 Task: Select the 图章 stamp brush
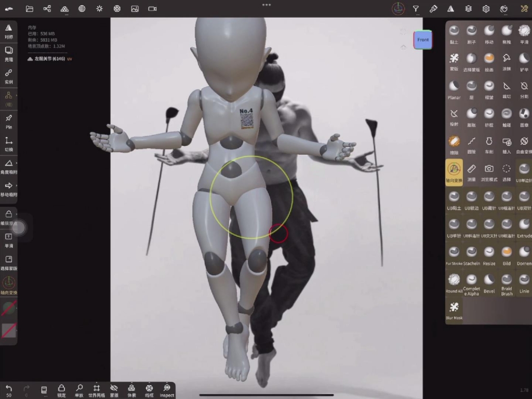524,117
